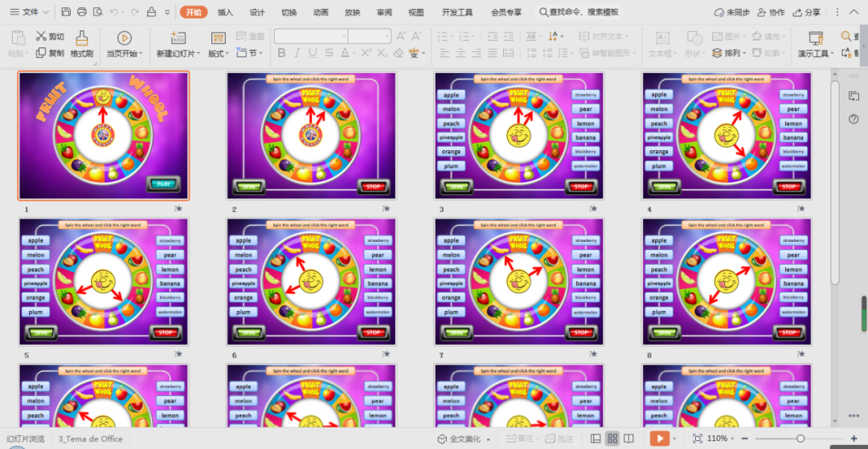This screenshot has width=868, height=449.
Task: Toggle Center alignment paragraph button
Action: [461, 53]
